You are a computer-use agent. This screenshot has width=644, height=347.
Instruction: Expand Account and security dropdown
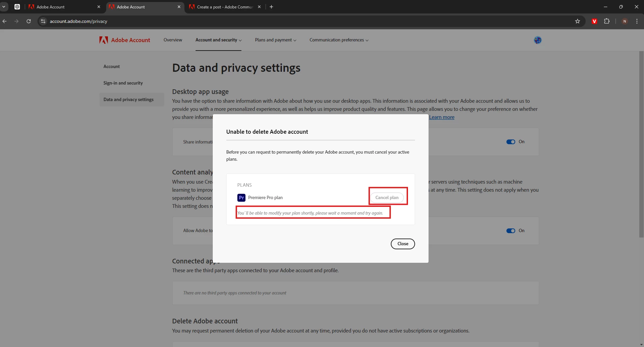(218, 40)
